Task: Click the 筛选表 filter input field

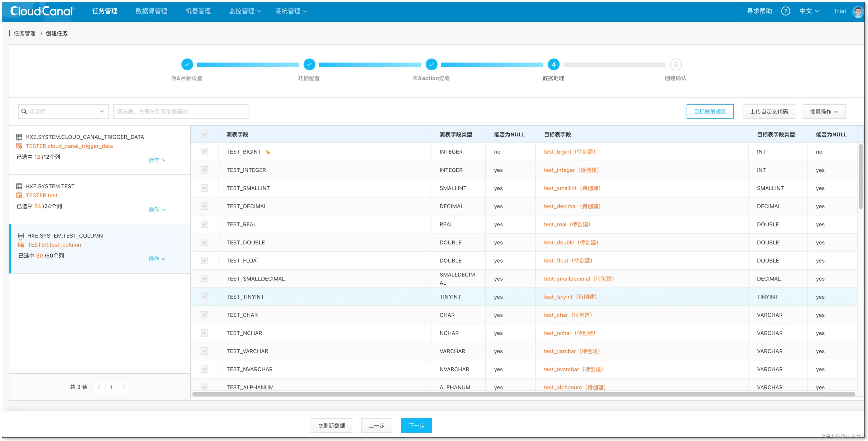Action: [181, 112]
